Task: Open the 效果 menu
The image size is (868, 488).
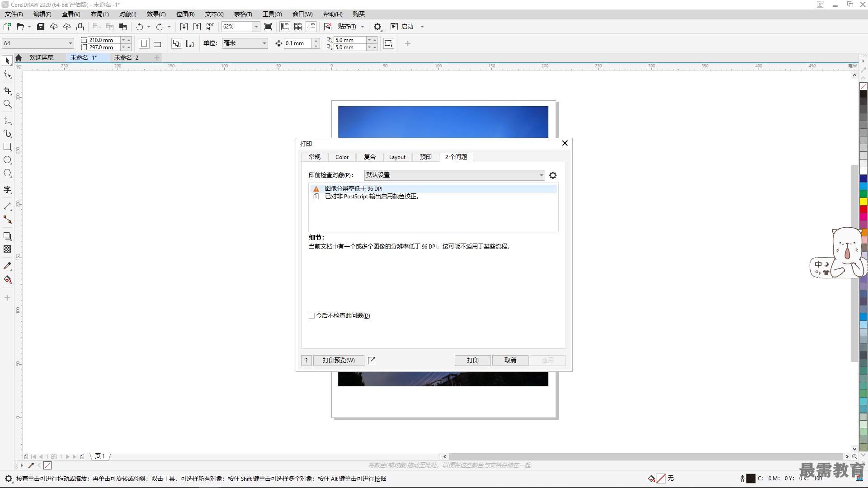Action: pyautogui.click(x=156, y=14)
